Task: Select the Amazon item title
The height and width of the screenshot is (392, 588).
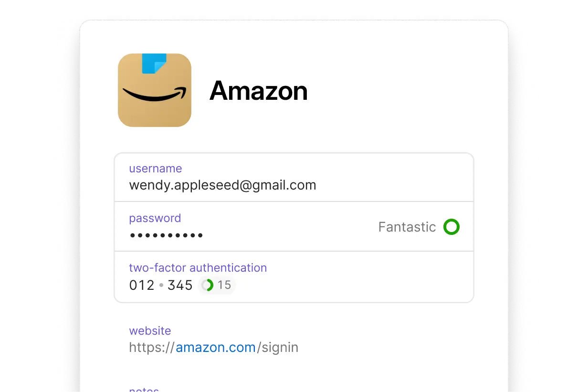Action: coord(259,90)
